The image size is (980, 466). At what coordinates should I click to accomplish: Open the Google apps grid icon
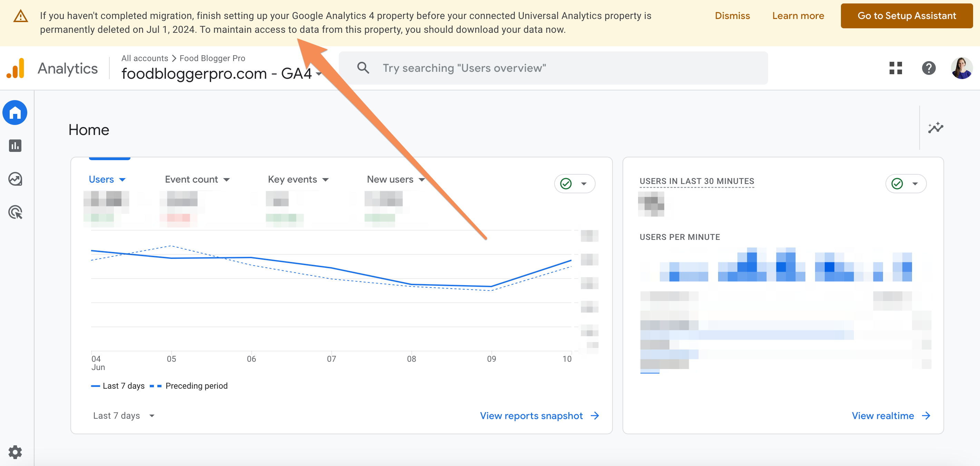click(895, 68)
